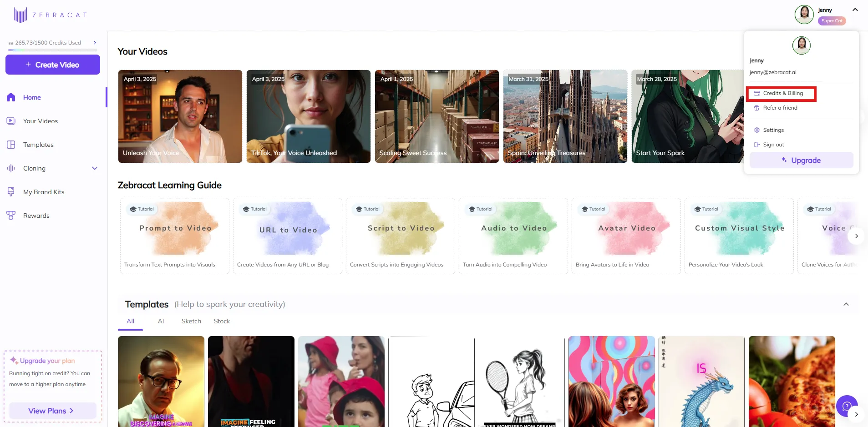Viewport: 868px width, 427px height.
Task: Click the large avatar in profile dropdown
Action: point(802,45)
